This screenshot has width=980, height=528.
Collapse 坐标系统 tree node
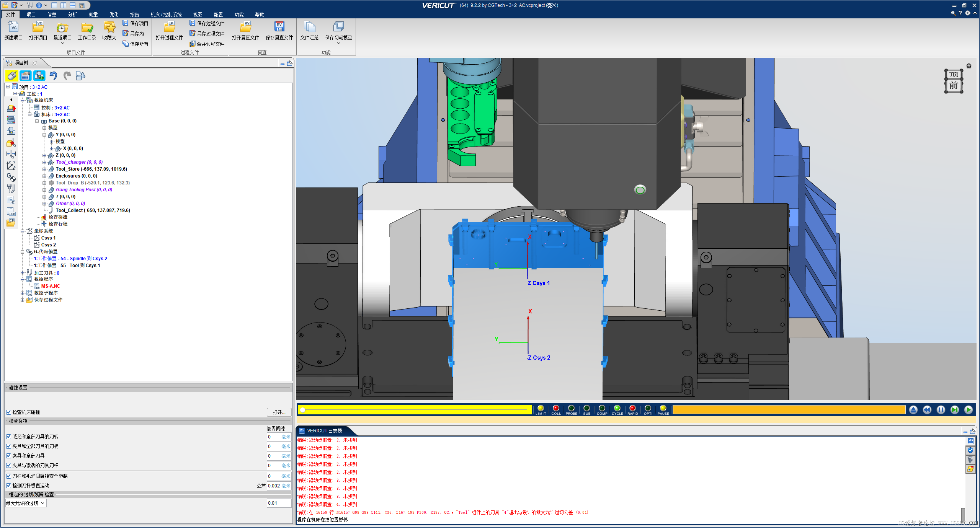(23, 231)
